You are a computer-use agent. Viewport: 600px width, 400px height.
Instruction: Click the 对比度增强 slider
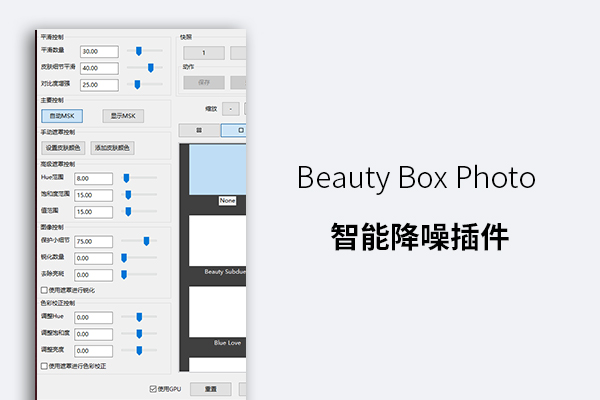(145, 84)
